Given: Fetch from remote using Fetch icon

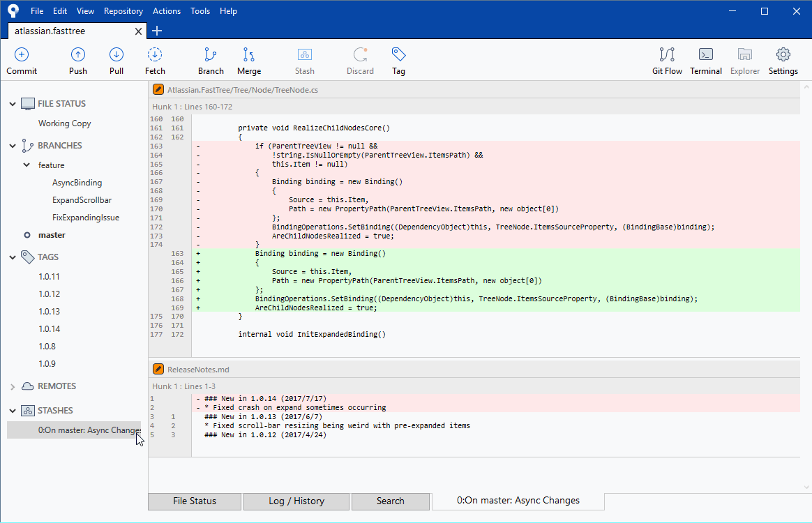Looking at the screenshot, I should point(155,54).
